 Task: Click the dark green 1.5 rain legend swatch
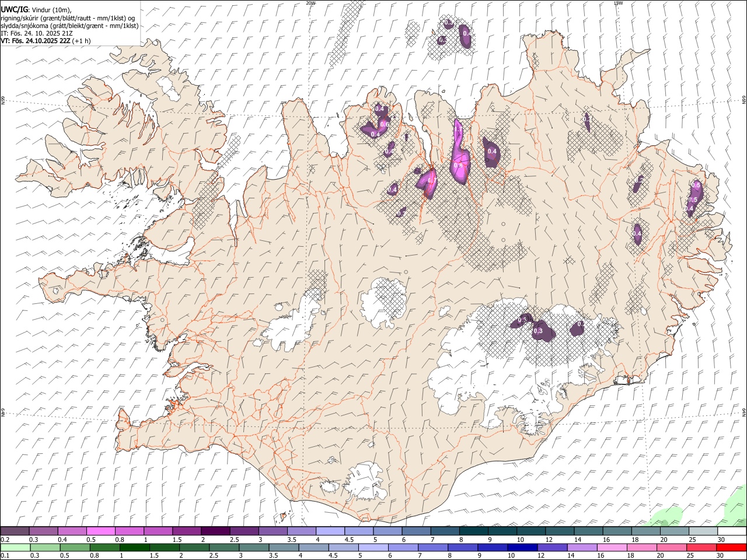click(164, 547)
